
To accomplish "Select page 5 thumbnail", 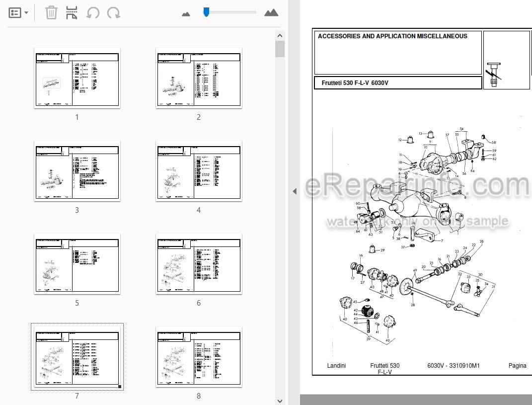I will coord(77,264).
